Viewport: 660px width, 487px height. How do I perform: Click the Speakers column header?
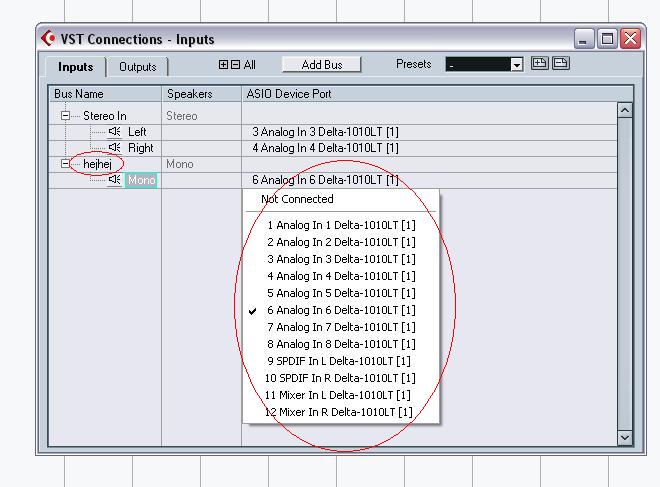tap(202, 93)
